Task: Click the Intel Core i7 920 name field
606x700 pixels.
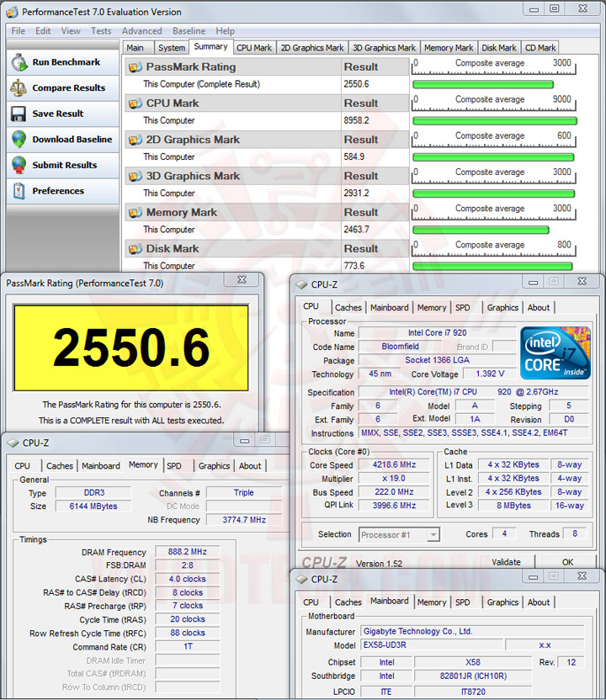Action: pyautogui.click(x=437, y=333)
